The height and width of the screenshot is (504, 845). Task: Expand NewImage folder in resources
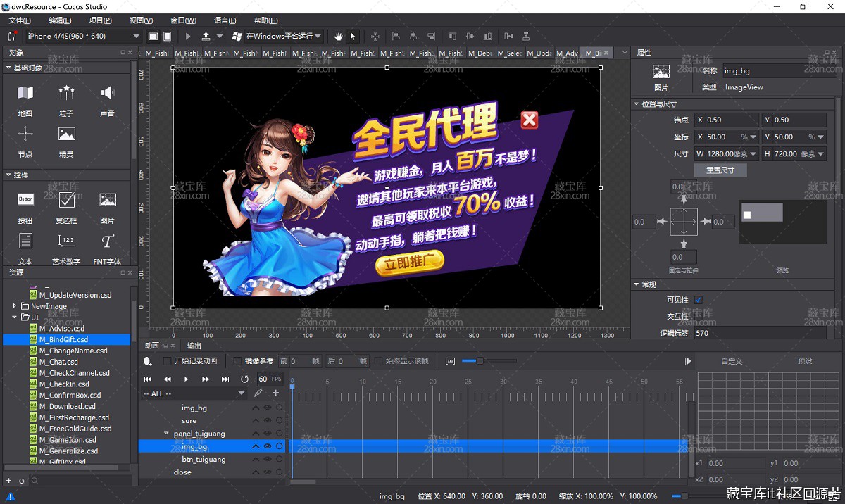click(x=15, y=306)
